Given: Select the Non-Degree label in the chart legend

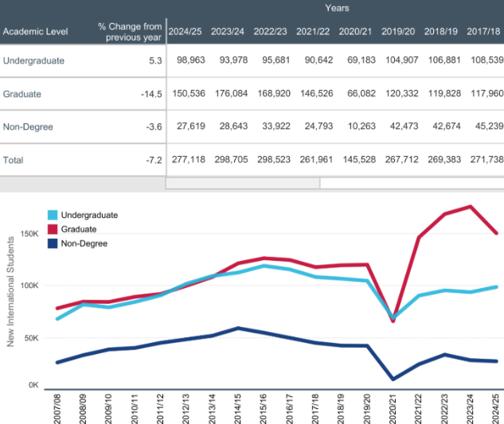Looking at the screenshot, I should (84, 243).
